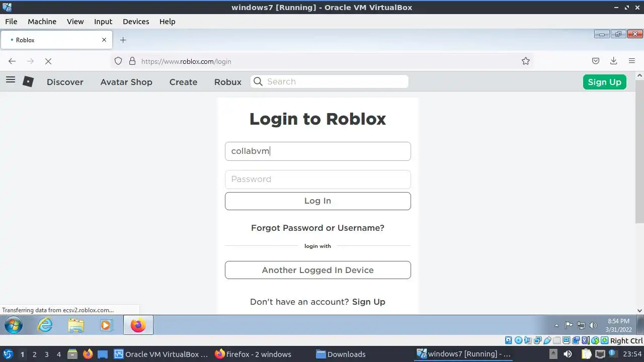The width and height of the screenshot is (644, 362).
Task: Open Forgot Password or Username link
Action: point(318,228)
